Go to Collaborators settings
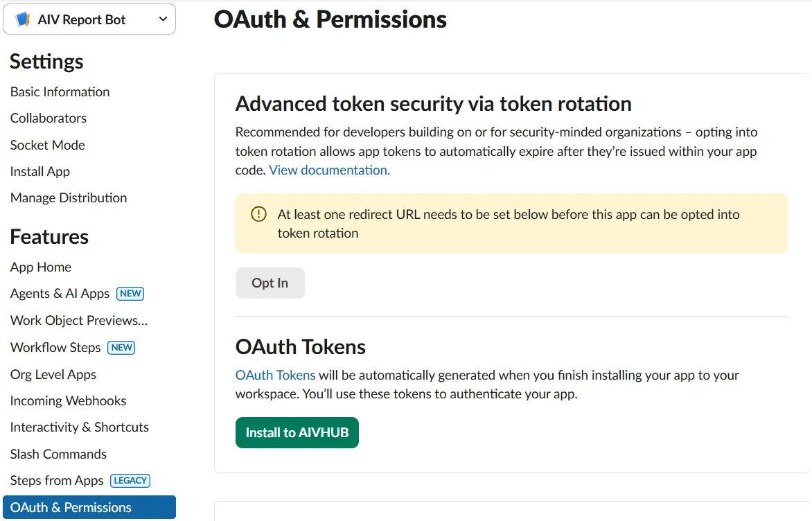Viewport: 812px width, 521px height. pyautogui.click(x=48, y=118)
